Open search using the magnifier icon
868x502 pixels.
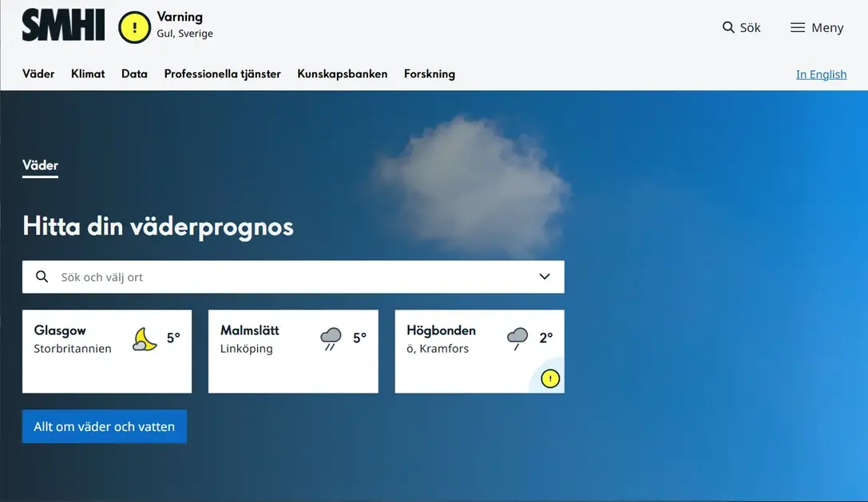tap(727, 26)
